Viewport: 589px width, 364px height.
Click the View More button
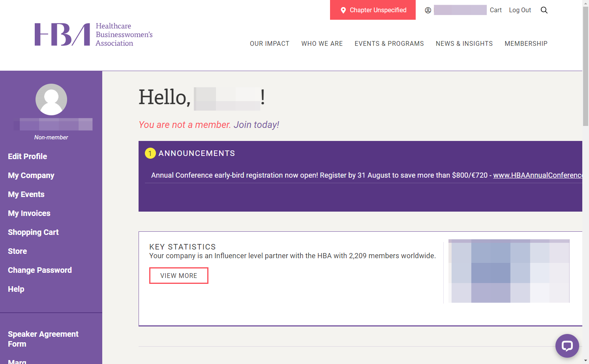(x=179, y=276)
